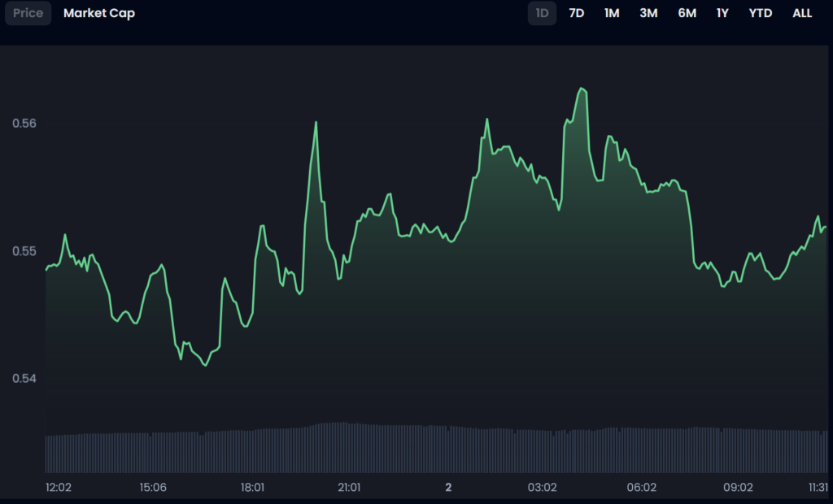This screenshot has width=833, height=504.
Task: Pick the 6M time range
Action: click(x=687, y=13)
